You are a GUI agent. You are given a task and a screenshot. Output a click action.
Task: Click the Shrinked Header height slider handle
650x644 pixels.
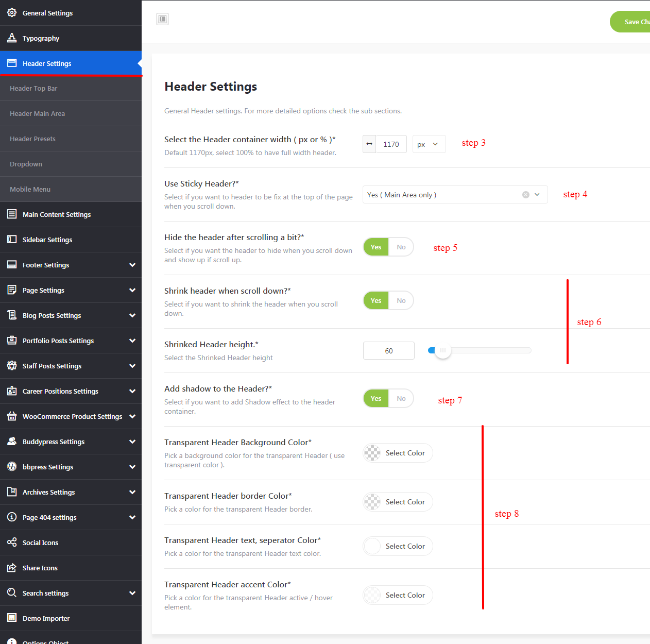tap(442, 350)
